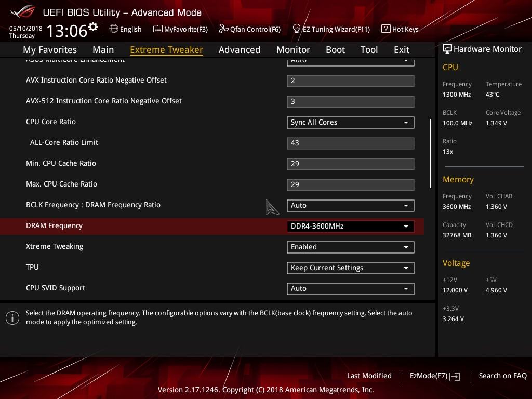Select the TPU row label
The image size is (532, 399).
tap(32, 267)
